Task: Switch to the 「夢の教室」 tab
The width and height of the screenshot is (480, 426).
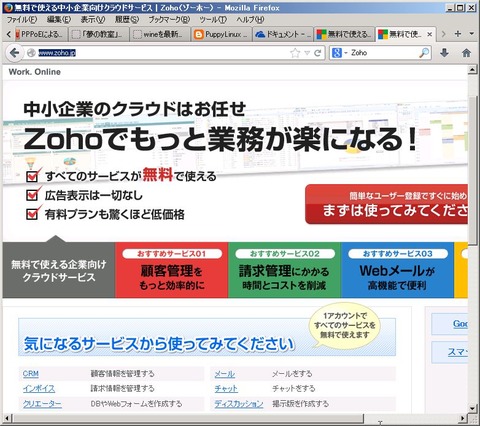Action: coord(99,34)
